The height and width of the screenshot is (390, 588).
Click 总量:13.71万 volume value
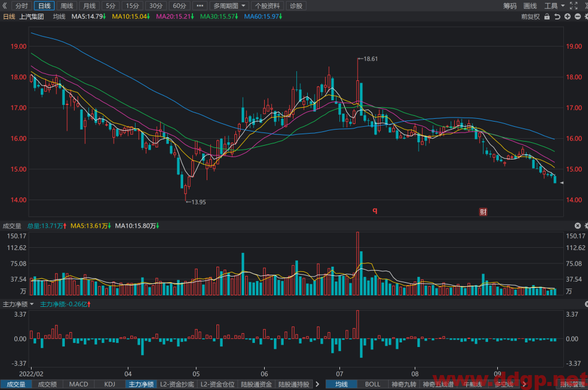coord(47,226)
